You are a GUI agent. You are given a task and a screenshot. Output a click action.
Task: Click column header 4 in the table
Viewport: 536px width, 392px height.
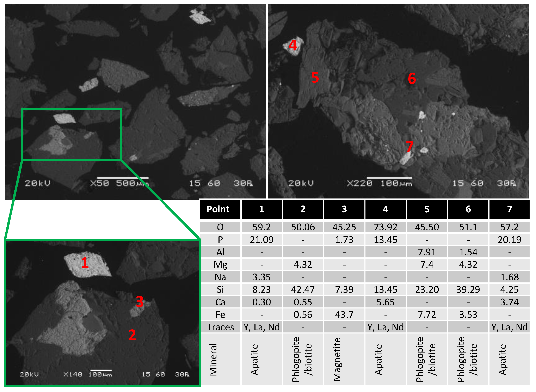(x=385, y=209)
